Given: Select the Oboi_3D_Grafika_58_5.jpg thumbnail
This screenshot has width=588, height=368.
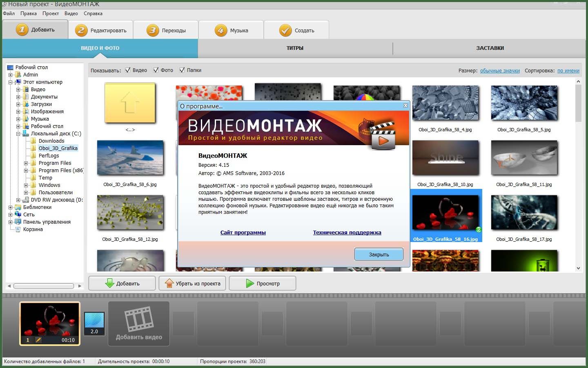Looking at the screenshot, I should point(524,103).
